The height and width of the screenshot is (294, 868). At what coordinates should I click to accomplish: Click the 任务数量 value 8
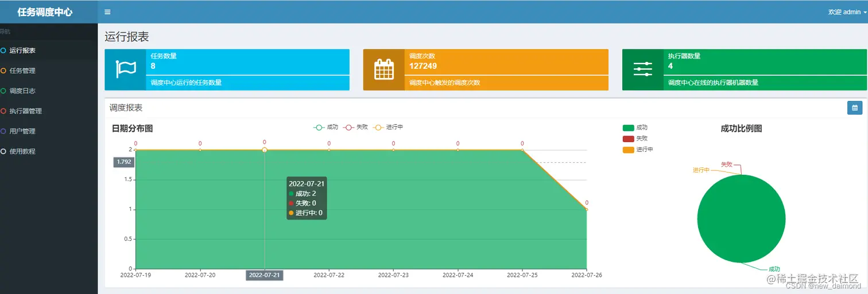click(153, 66)
